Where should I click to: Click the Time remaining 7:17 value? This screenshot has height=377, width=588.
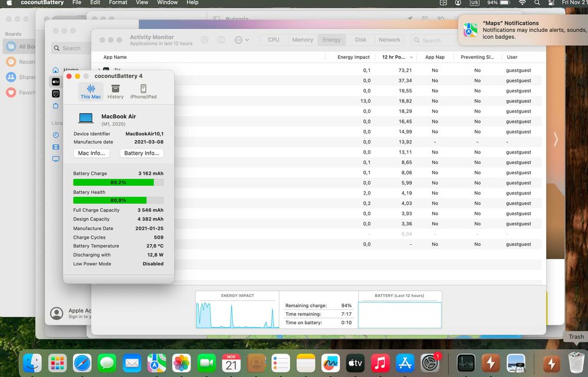[346, 314]
